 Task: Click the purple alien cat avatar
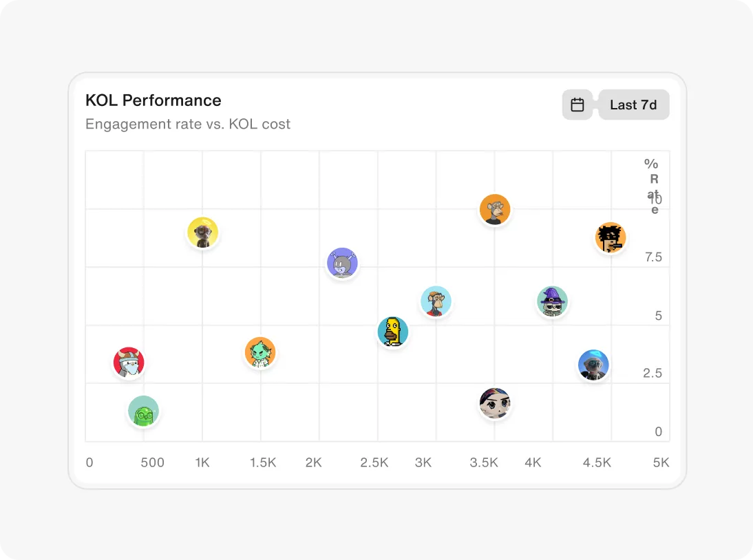pyautogui.click(x=342, y=263)
